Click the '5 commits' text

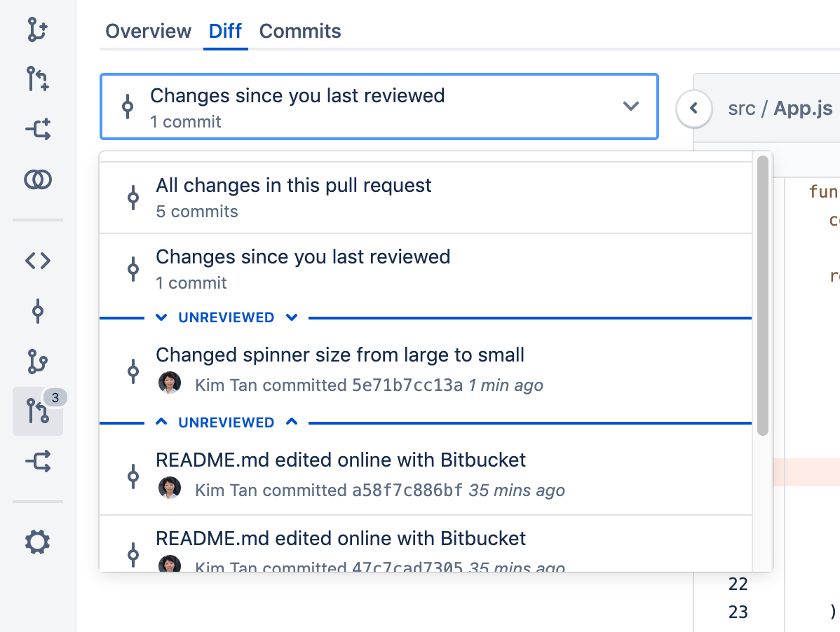[x=196, y=212]
